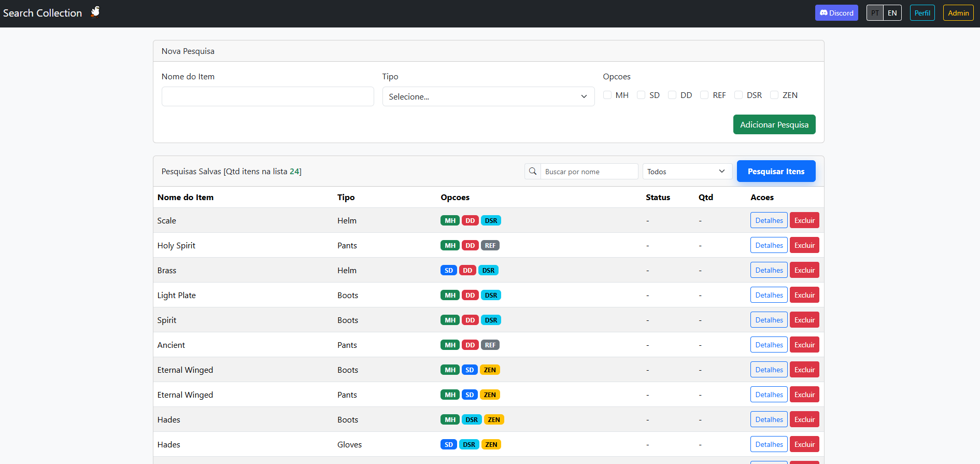The height and width of the screenshot is (464, 980).
Task: Expand the Todos filter dropdown
Action: (x=687, y=172)
